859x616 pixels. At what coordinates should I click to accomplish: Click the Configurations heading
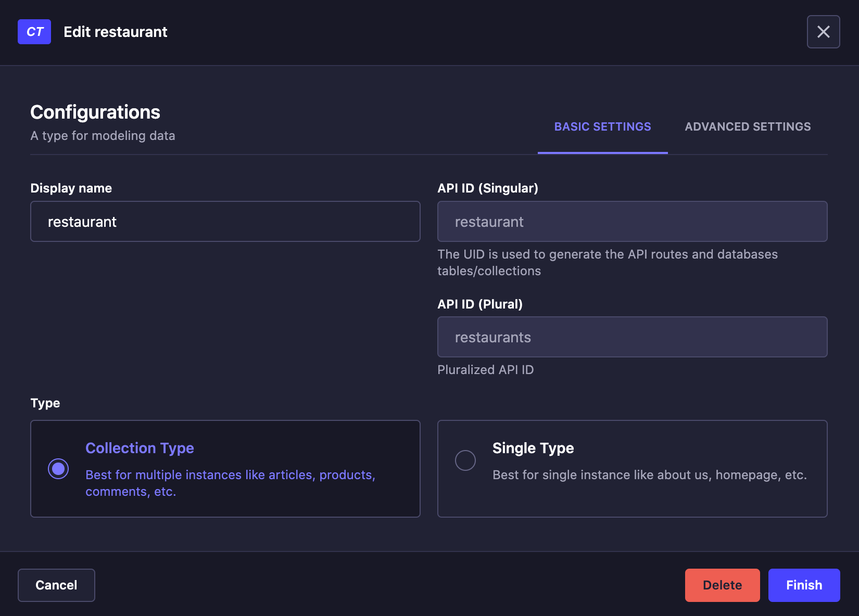click(x=95, y=112)
